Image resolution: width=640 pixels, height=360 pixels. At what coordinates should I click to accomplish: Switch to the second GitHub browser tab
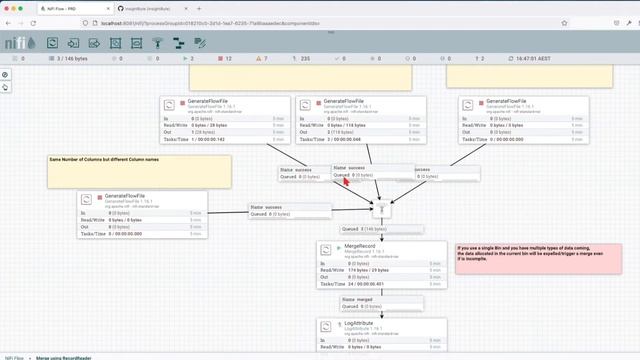click(152, 9)
